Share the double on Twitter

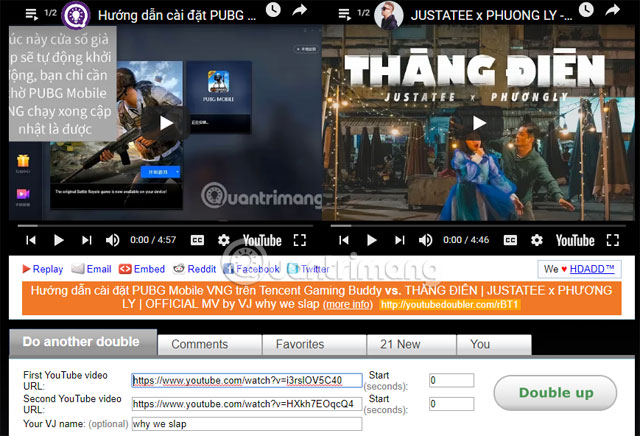point(308,269)
